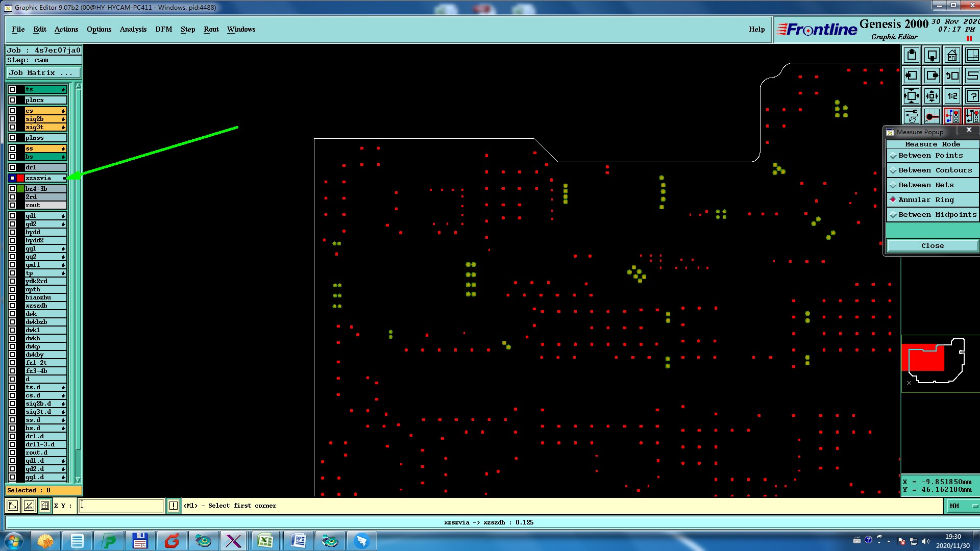The width and height of the screenshot is (980, 551).
Task: Click the diagonal arrow coordinate icon
Action: tap(13, 506)
